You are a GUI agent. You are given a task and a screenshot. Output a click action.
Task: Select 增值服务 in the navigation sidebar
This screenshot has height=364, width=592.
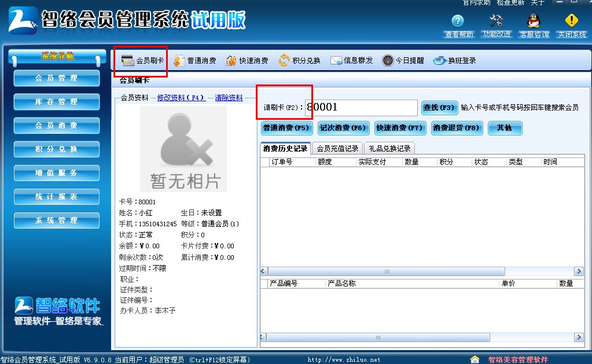click(57, 173)
